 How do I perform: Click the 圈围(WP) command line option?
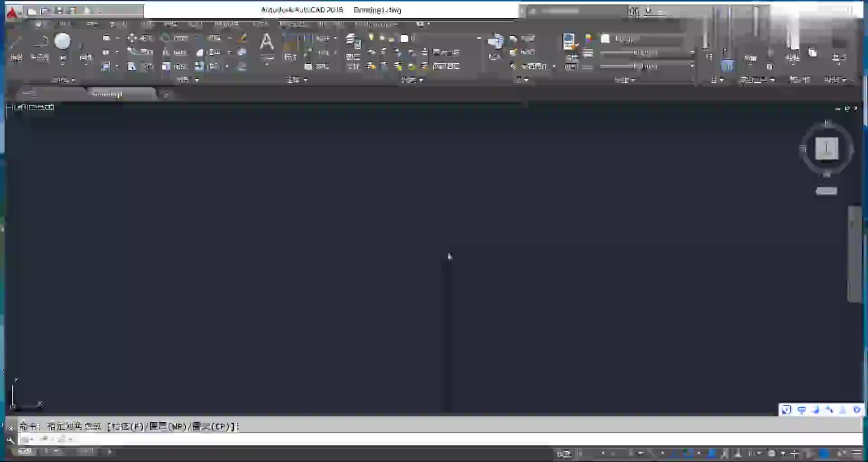coord(168,426)
